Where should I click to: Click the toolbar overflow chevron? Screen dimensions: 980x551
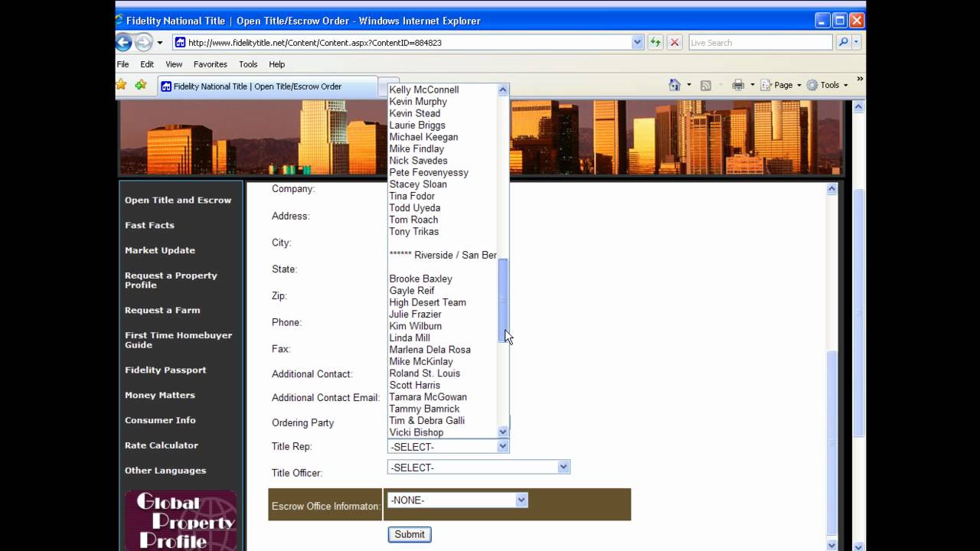[x=860, y=79]
